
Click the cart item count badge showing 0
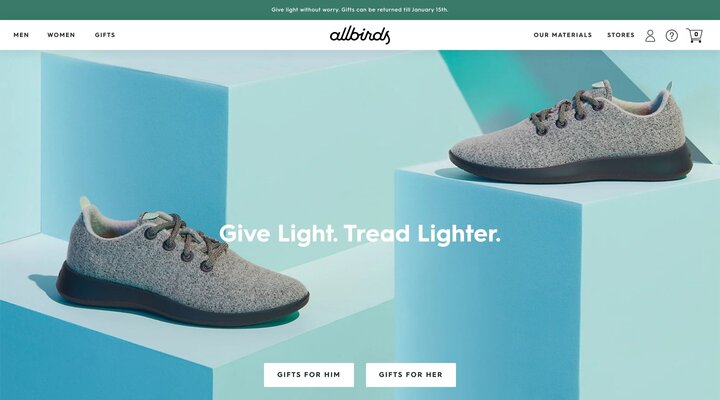point(696,34)
